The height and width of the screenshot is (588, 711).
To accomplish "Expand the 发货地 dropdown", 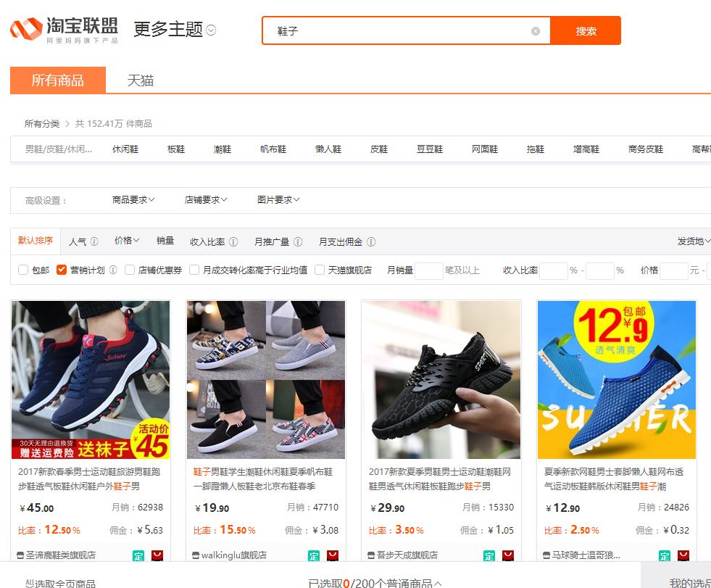I will [694, 241].
